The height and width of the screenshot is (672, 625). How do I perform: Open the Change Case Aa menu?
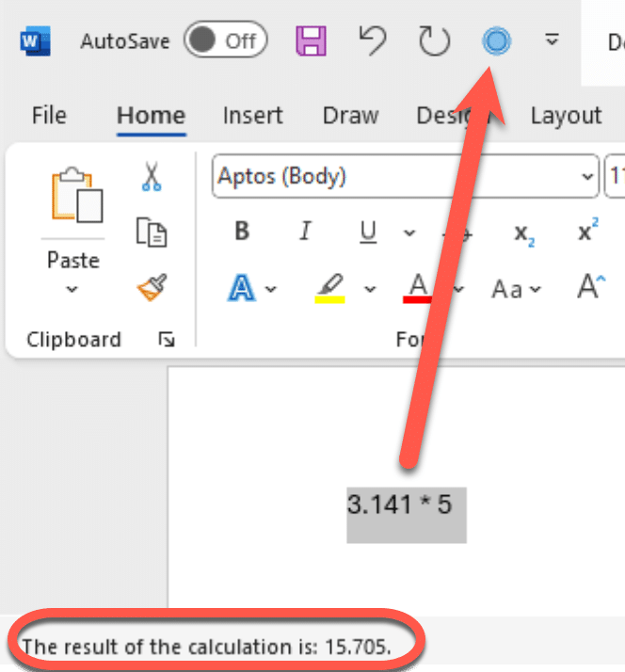pos(516,289)
